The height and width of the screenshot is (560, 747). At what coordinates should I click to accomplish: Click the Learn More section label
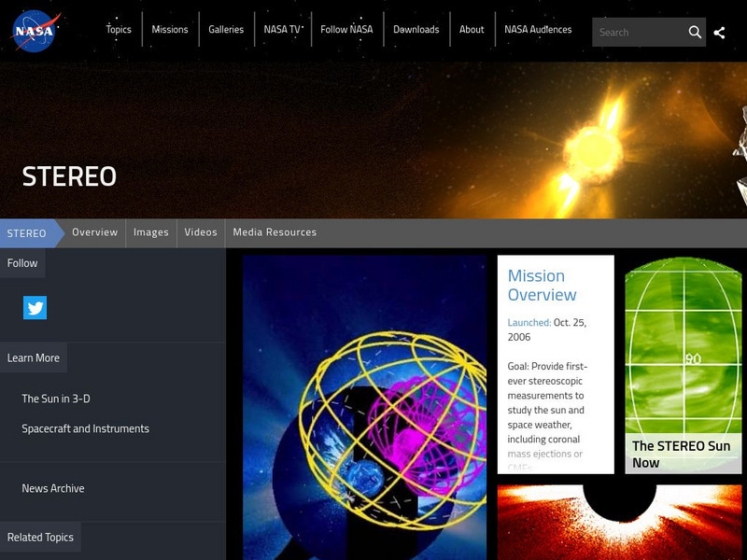pos(34,357)
